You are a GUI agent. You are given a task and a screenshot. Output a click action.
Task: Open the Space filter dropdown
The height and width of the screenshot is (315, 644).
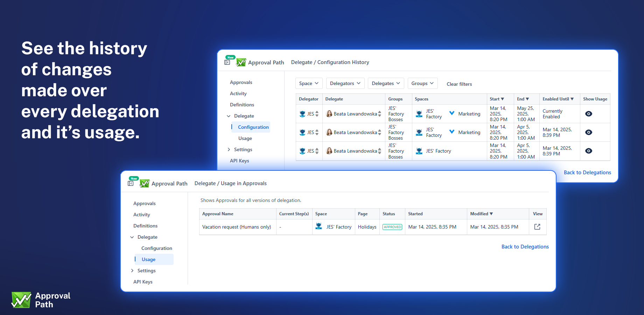coord(309,83)
